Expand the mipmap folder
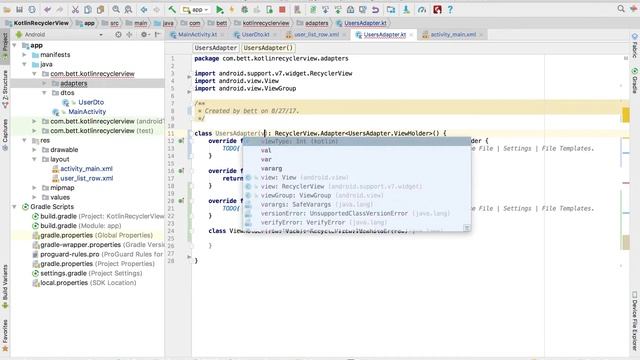640x360 pixels. (34, 188)
